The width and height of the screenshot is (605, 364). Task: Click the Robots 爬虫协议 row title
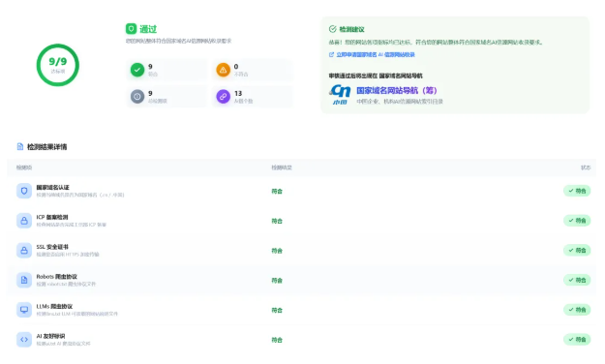click(57, 276)
